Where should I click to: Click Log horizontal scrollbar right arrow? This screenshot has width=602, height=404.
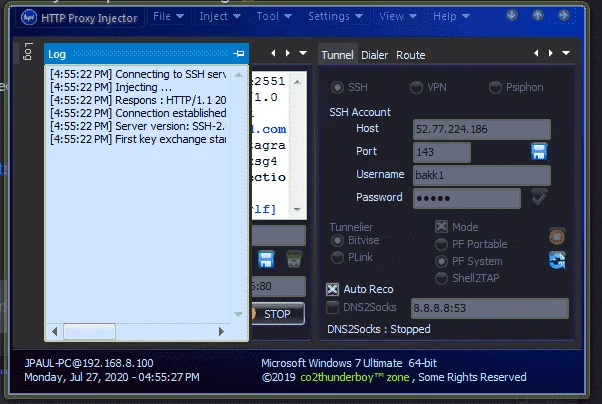221,331
